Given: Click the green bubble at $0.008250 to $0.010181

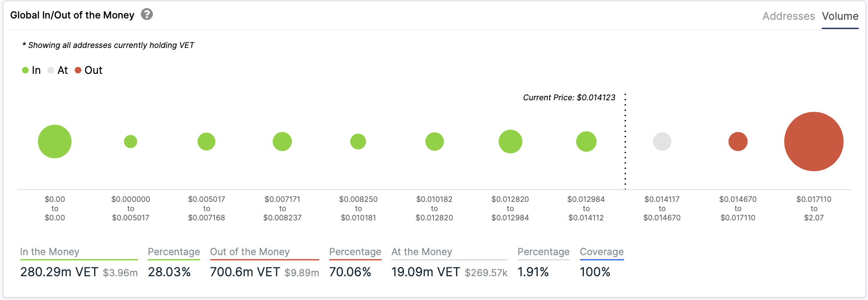Looking at the screenshot, I should (x=358, y=142).
